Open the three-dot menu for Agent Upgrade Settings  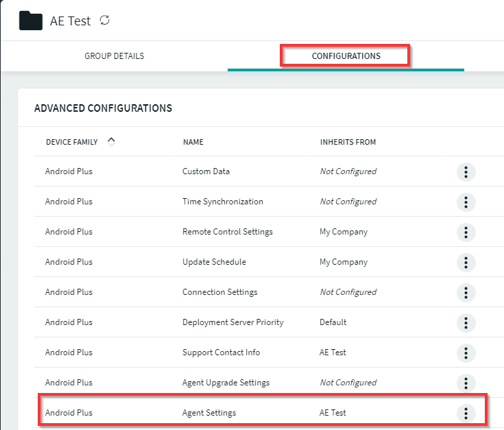[466, 383]
